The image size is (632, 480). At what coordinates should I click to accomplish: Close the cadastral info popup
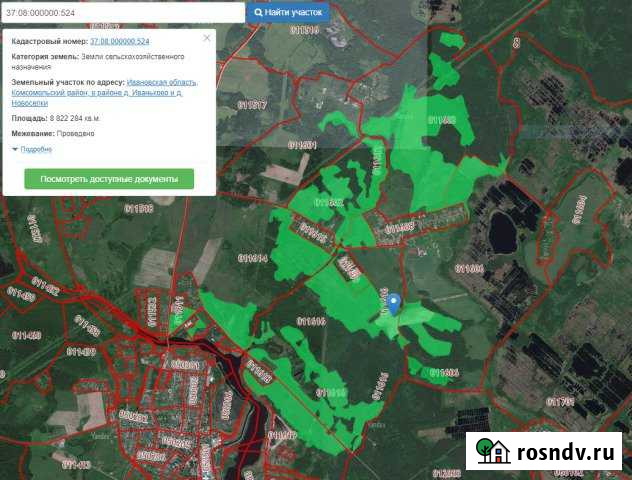point(207,38)
